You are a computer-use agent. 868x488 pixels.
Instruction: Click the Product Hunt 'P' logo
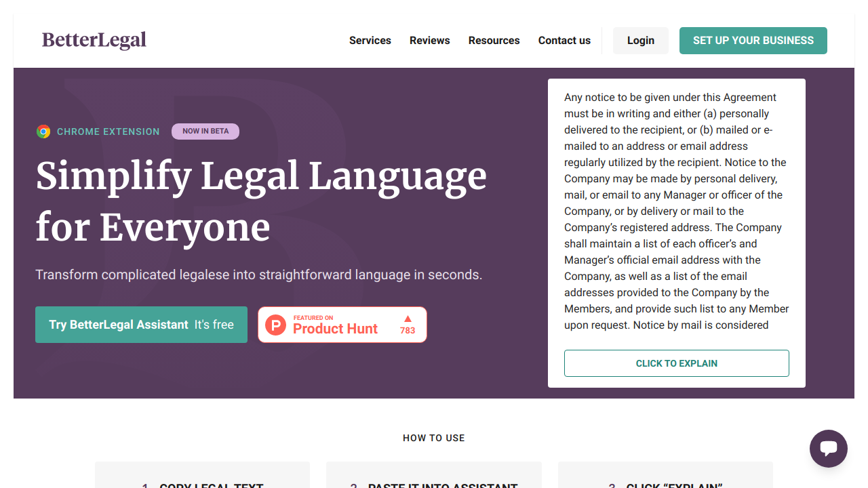pos(275,325)
